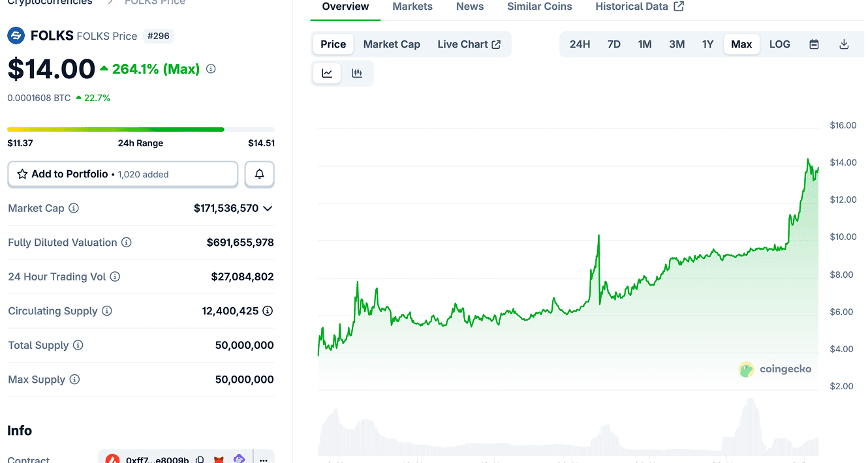
Task: Select the Price chart toggle
Action: 333,44
